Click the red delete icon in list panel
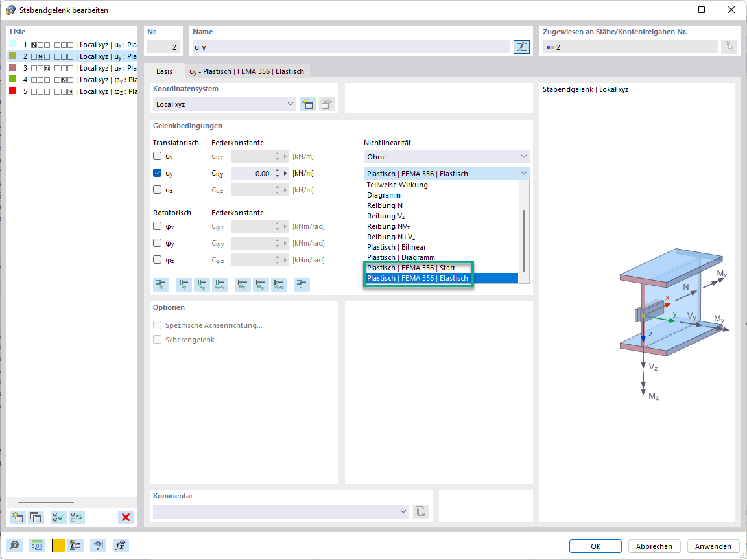This screenshot has width=747, height=560. tap(126, 517)
